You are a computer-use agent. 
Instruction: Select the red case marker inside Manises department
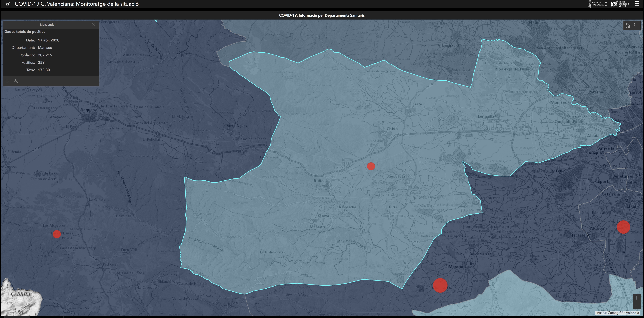pyautogui.click(x=371, y=166)
